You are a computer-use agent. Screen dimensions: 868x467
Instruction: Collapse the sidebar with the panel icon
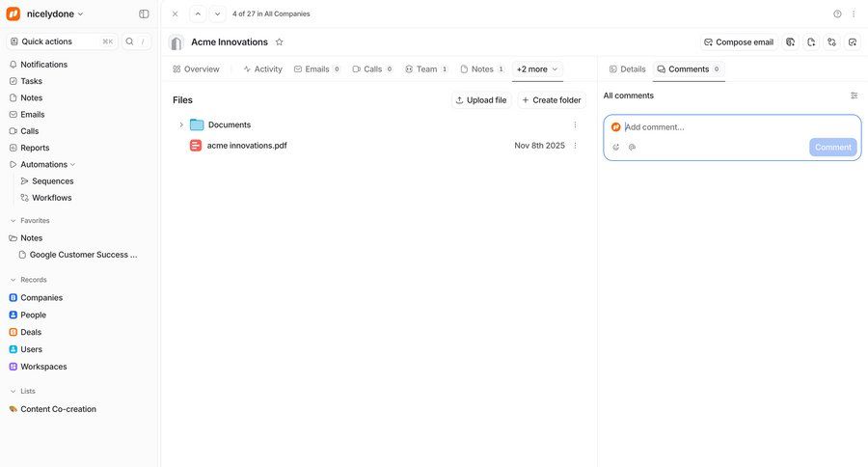[144, 14]
